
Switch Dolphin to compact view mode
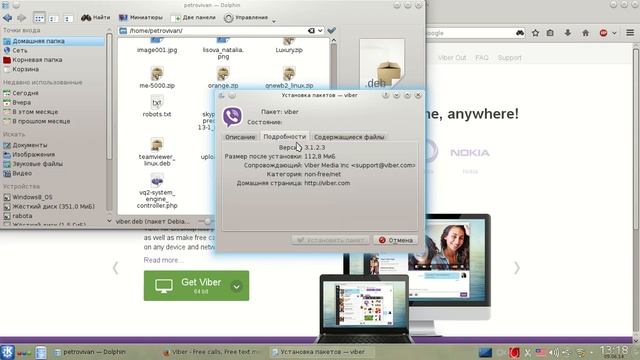point(53,18)
